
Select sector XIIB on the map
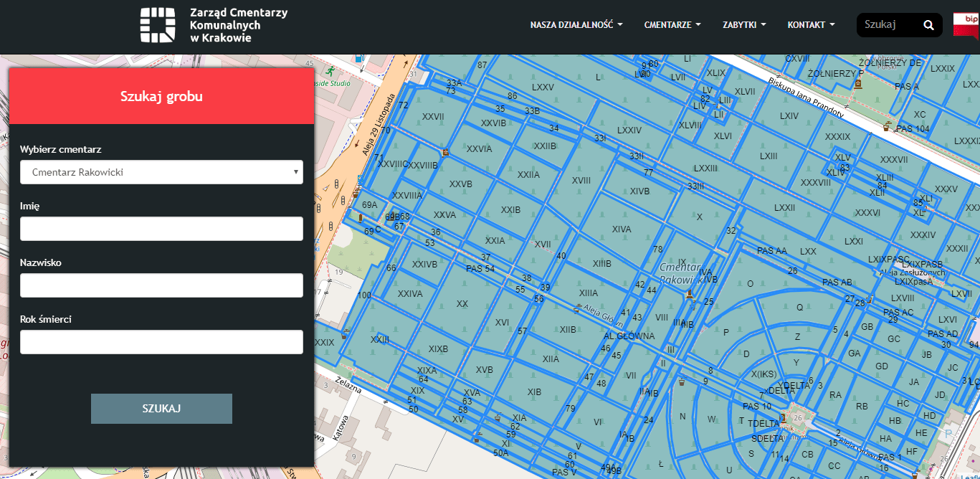[568, 330]
